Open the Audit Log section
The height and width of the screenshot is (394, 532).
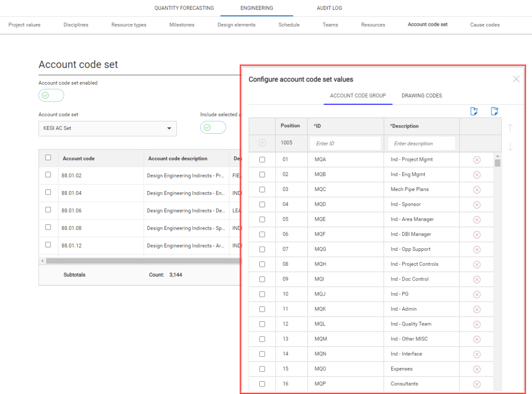click(329, 8)
